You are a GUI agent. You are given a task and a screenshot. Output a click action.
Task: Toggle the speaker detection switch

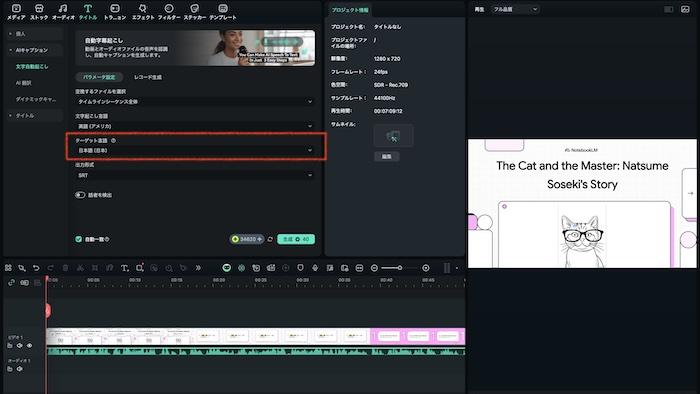coord(80,195)
